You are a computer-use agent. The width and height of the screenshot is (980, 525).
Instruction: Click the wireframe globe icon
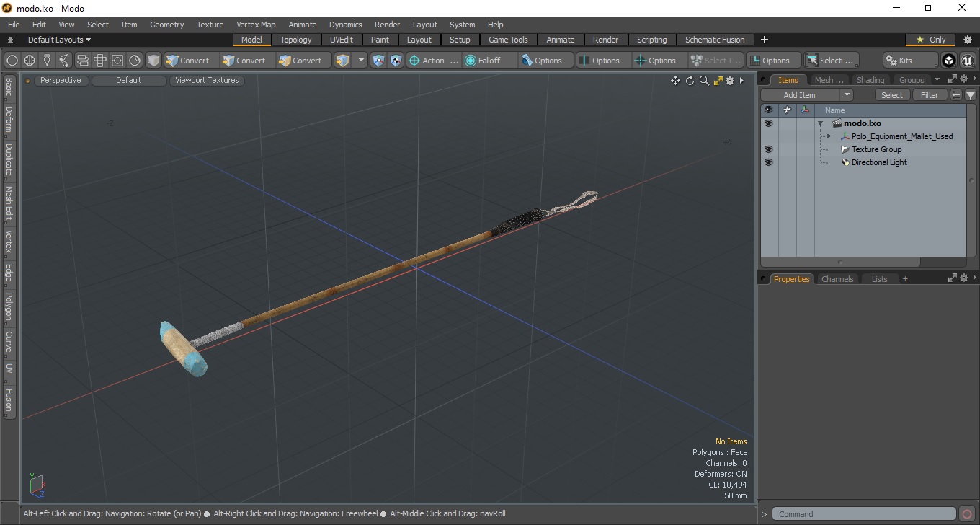click(30, 61)
